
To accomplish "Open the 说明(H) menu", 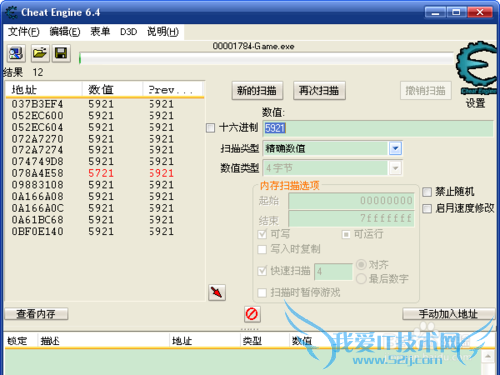I will 163,32.
